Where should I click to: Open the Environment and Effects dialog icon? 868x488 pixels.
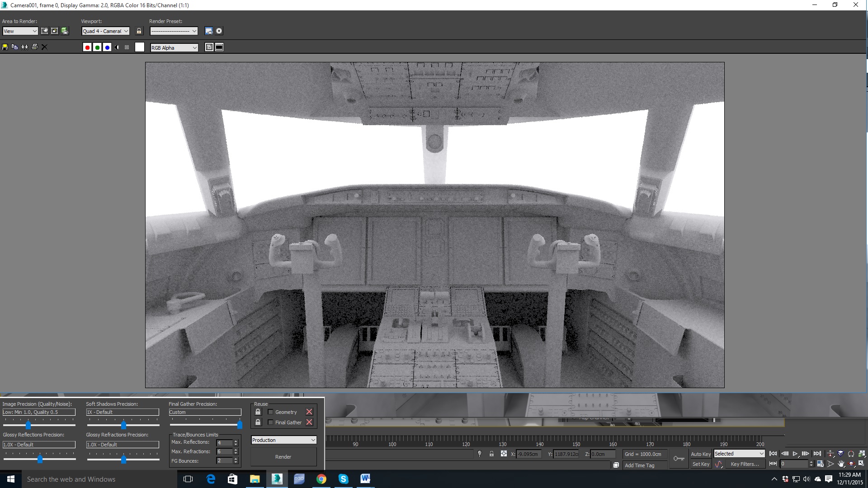pyautogui.click(x=219, y=31)
